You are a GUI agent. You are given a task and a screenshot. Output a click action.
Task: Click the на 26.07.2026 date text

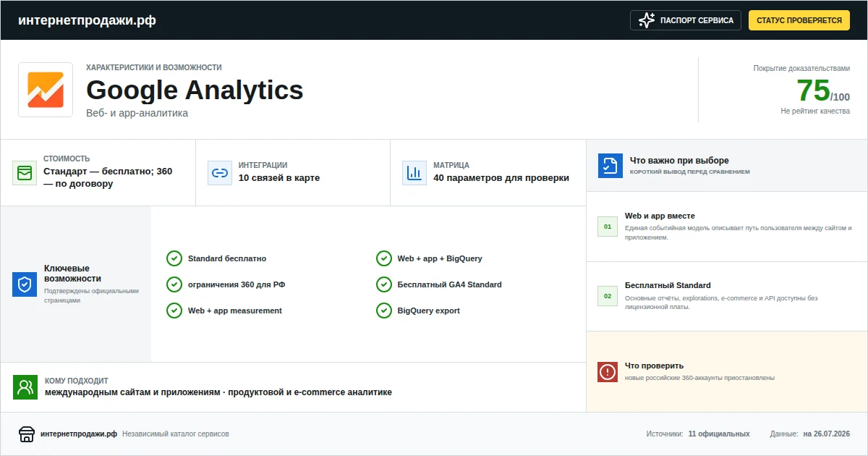pos(827,434)
